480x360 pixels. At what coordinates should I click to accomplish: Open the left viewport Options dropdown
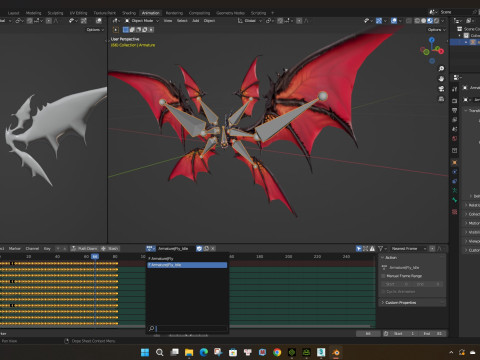pyautogui.click(x=95, y=30)
